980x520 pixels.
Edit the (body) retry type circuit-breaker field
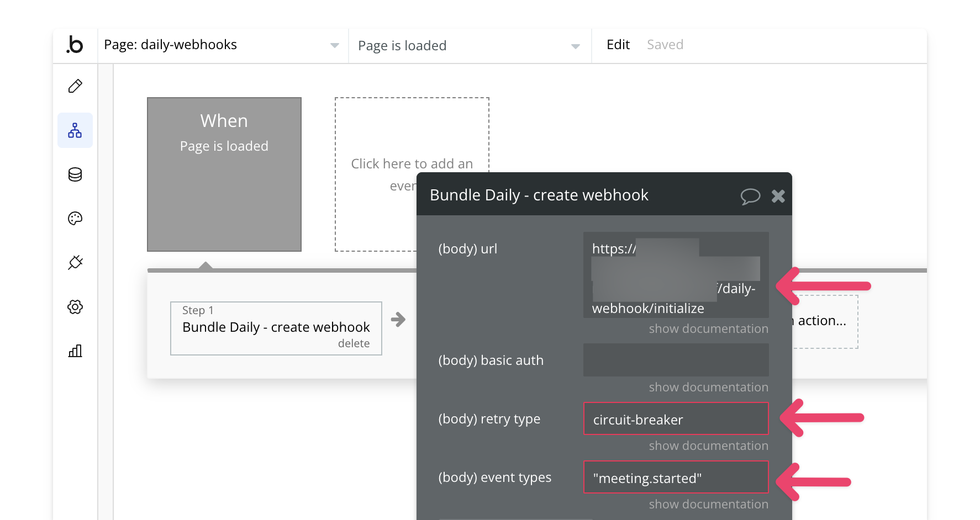676,418
